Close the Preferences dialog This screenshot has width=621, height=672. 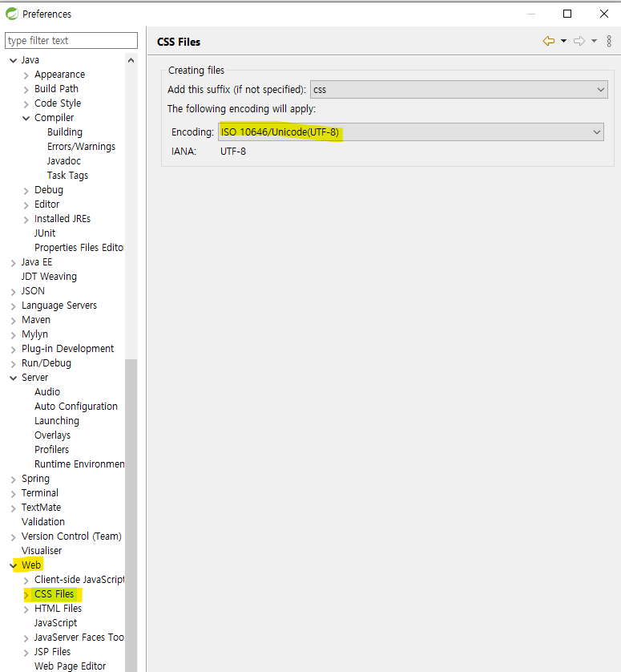(604, 14)
